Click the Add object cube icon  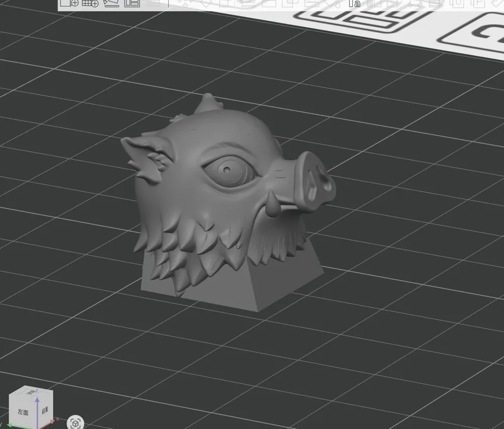tap(69, 3)
